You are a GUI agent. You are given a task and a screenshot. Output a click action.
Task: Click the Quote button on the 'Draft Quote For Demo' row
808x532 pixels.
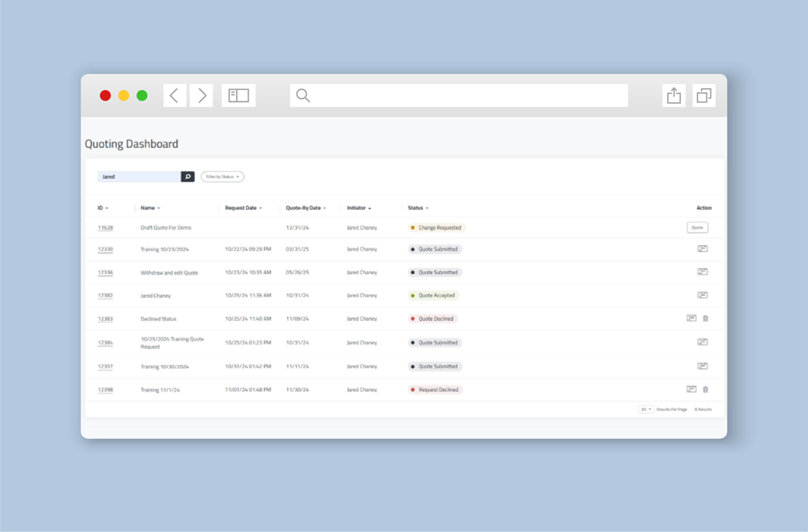pos(697,227)
